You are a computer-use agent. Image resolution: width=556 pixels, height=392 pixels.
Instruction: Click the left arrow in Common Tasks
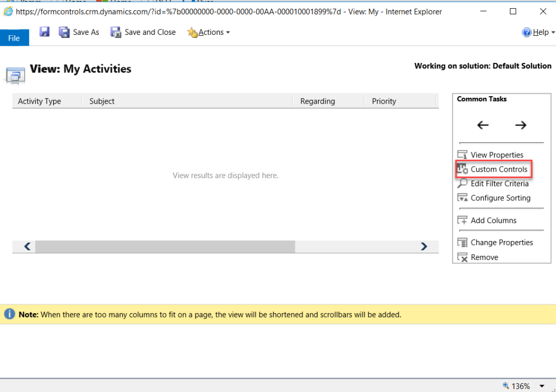(x=483, y=125)
